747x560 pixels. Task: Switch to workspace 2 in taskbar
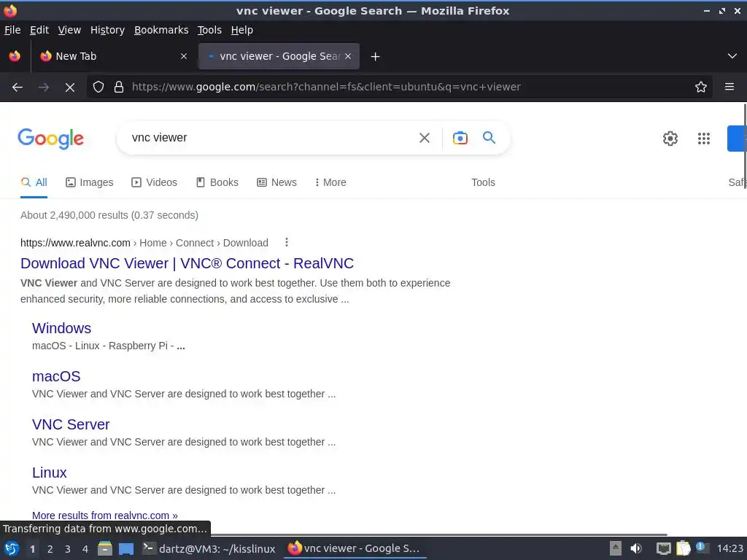click(50, 549)
